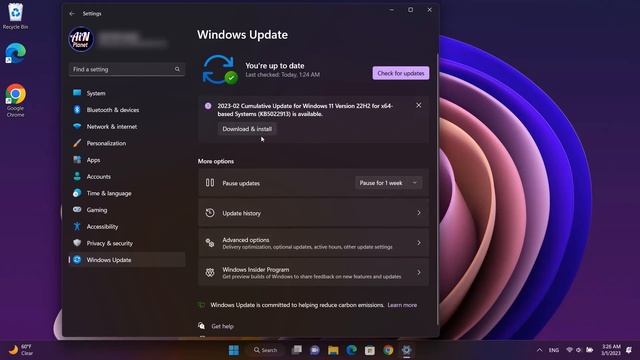640x360 pixels.
Task: Click the cumulative update info icon
Action: pyautogui.click(x=208, y=106)
